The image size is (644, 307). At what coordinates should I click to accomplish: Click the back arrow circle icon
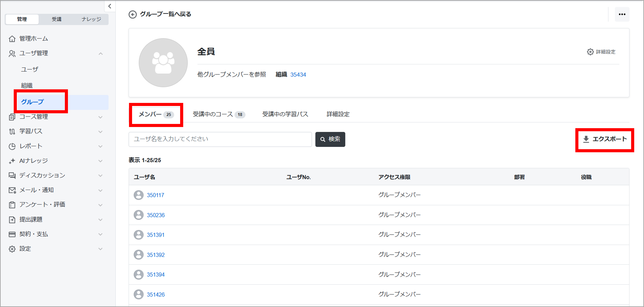click(133, 14)
